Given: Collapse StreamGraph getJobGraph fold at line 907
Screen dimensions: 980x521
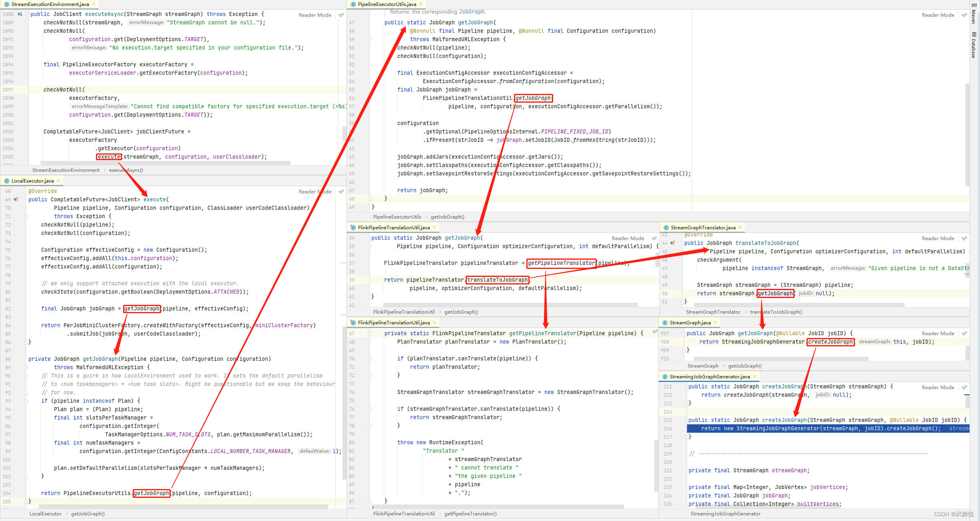Looking at the screenshot, I should coord(684,333).
